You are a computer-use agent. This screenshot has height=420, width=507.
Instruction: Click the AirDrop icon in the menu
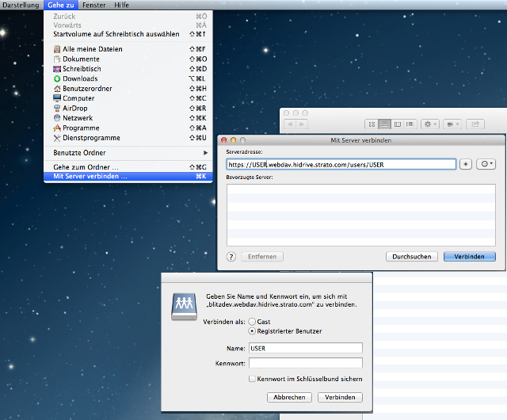[57, 108]
